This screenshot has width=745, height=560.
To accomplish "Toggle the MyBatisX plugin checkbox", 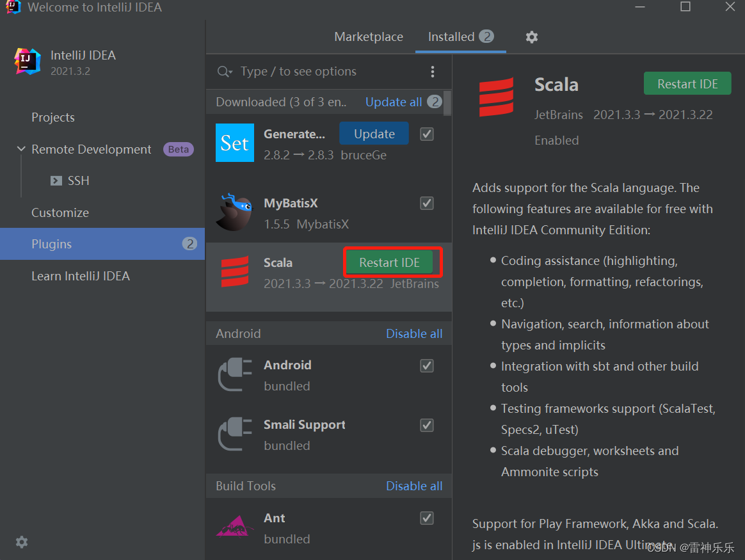I will (x=427, y=204).
